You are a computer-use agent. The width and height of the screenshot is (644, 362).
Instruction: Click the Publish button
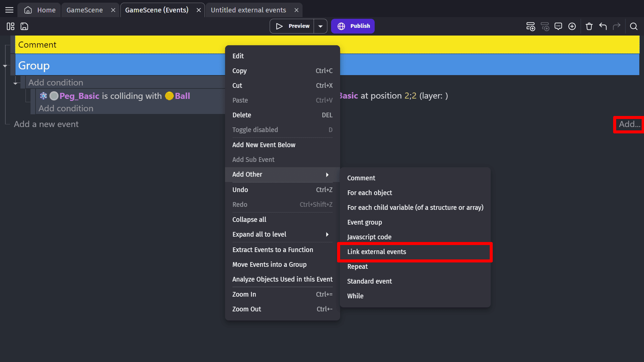tap(353, 26)
